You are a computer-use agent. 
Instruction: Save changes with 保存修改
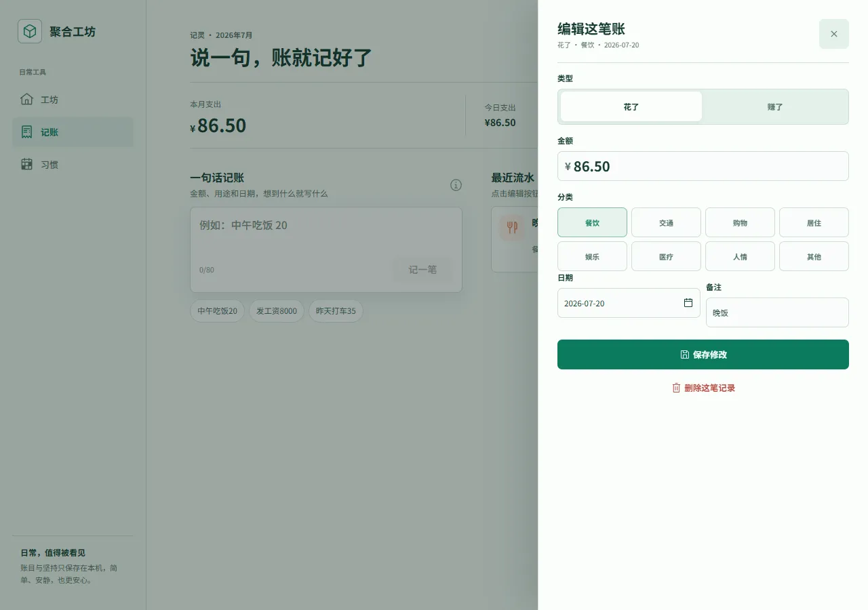[x=703, y=354]
